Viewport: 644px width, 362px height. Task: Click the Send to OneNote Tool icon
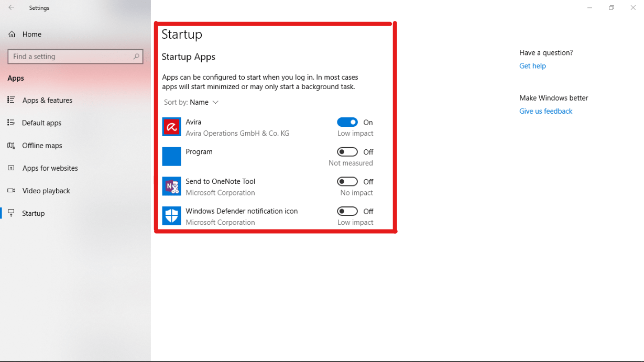pyautogui.click(x=171, y=187)
